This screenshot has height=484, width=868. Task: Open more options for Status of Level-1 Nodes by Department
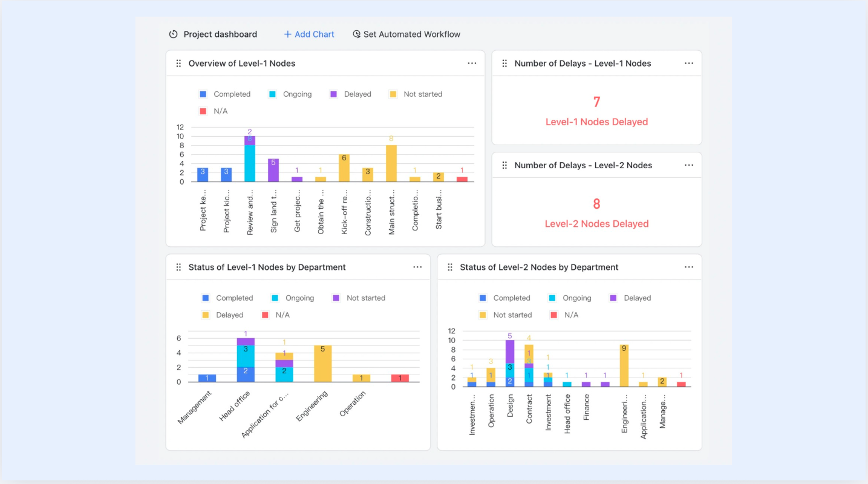pyautogui.click(x=417, y=267)
